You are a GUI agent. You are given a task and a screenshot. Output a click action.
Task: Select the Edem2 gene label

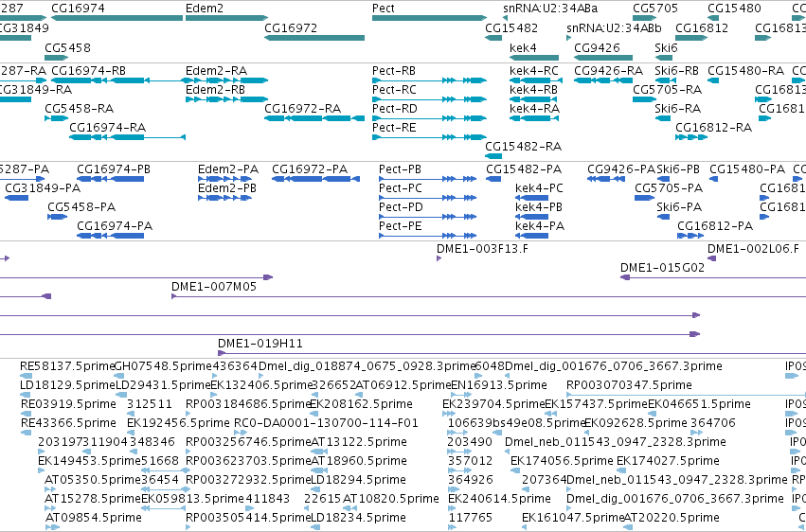pos(205,9)
